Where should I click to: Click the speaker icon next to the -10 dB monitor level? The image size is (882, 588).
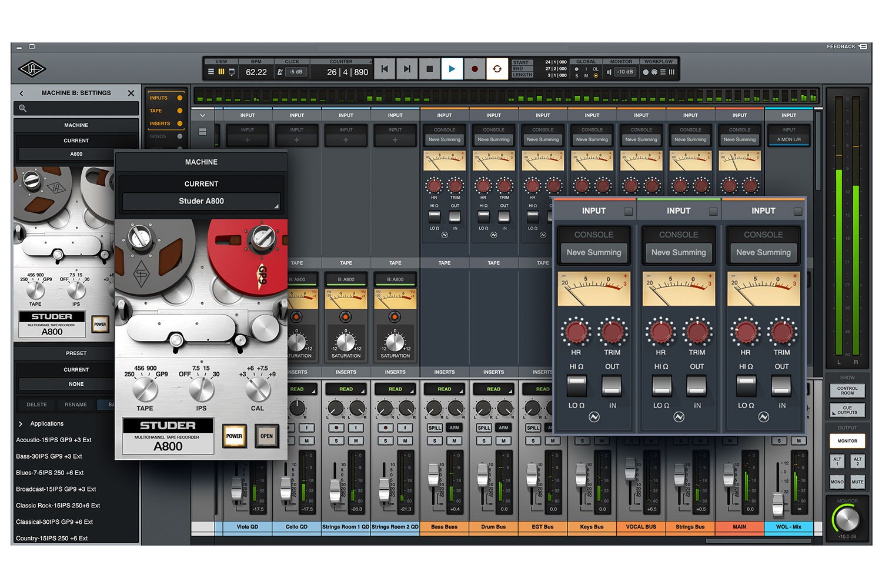click(609, 72)
